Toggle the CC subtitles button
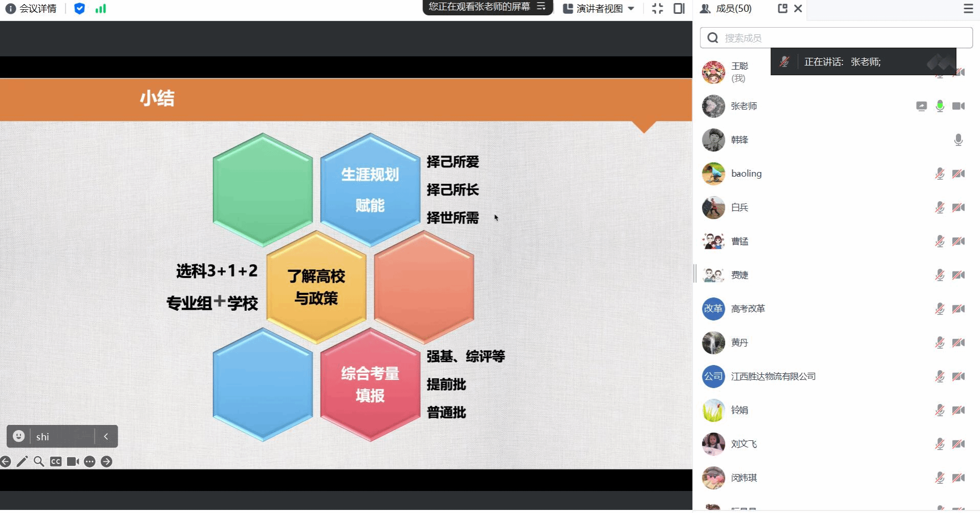The height and width of the screenshot is (513, 980). pyautogui.click(x=56, y=462)
